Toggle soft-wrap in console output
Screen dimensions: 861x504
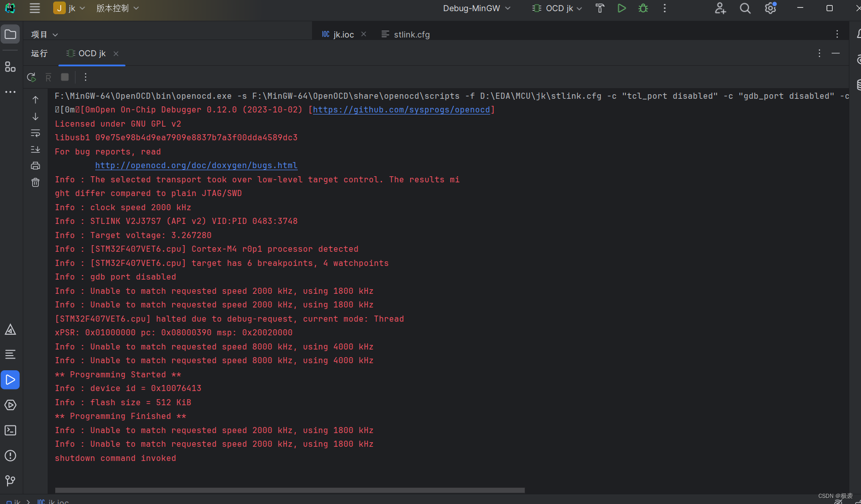tap(35, 133)
